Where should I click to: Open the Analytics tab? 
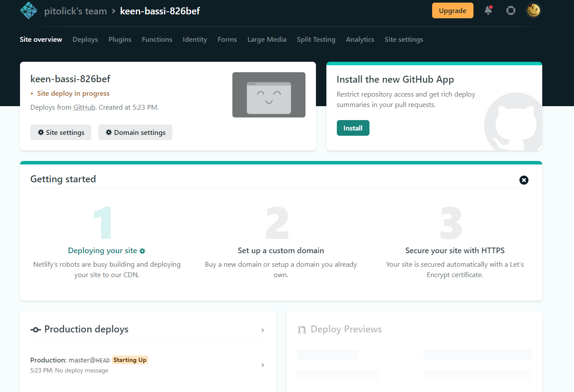click(360, 40)
